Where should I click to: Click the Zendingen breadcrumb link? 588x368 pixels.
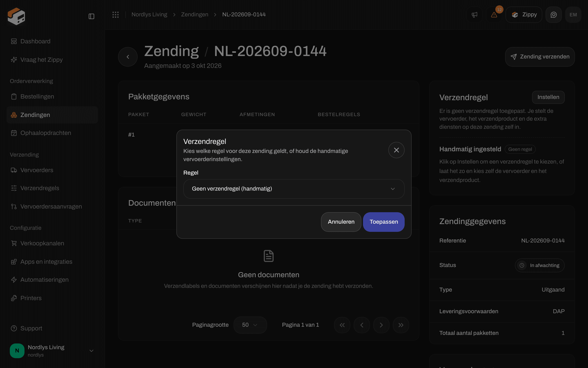pos(195,15)
